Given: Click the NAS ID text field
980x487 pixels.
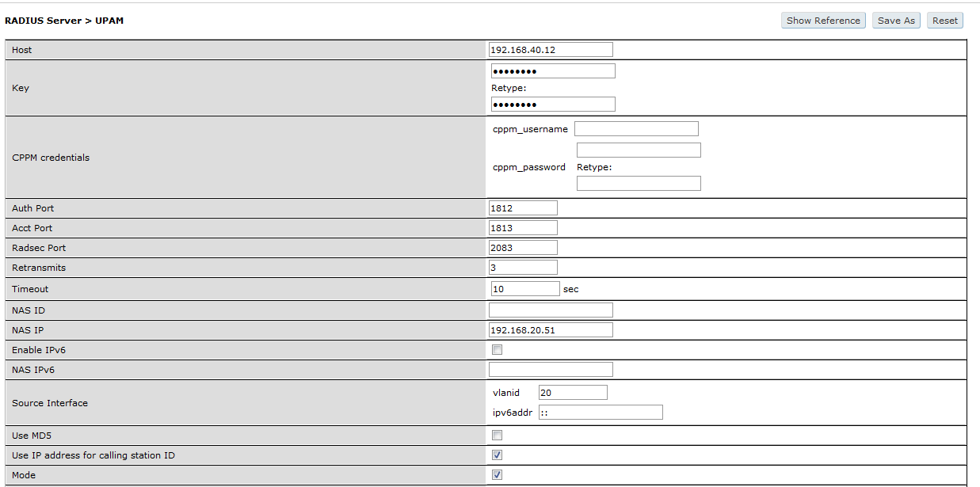Looking at the screenshot, I should click(551, 310).
